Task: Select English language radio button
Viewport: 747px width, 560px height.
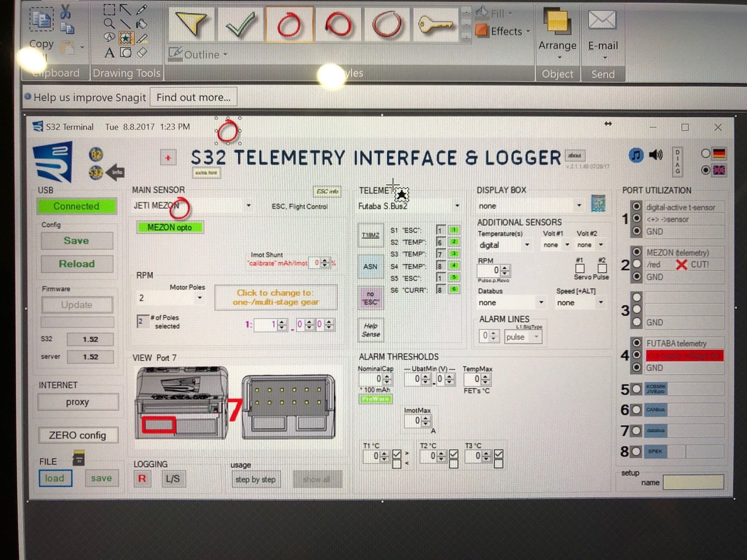Action: (706, 170)
